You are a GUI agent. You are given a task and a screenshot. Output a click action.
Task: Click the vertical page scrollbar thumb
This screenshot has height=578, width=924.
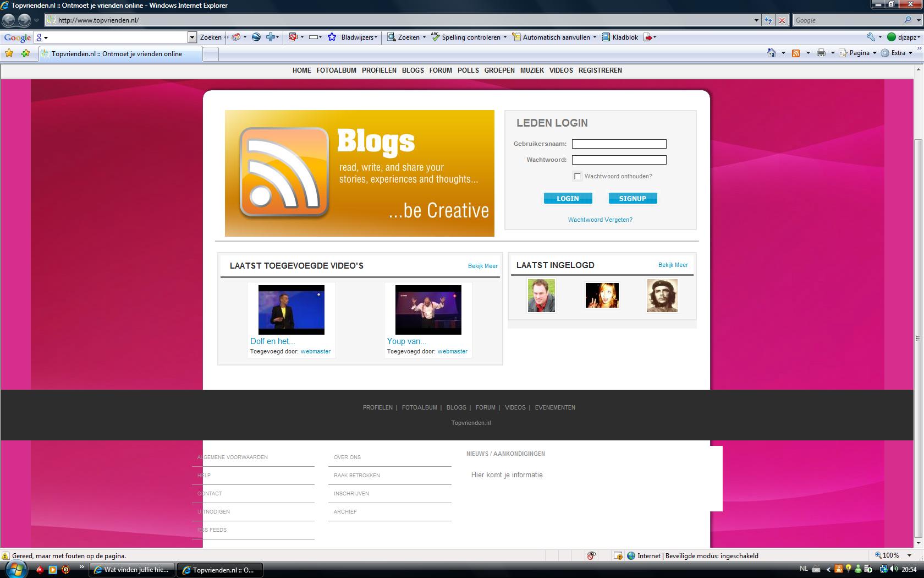918,337
